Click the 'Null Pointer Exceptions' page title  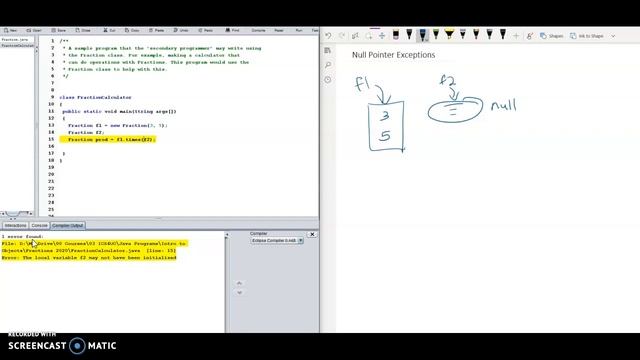(x=393, y=55)
